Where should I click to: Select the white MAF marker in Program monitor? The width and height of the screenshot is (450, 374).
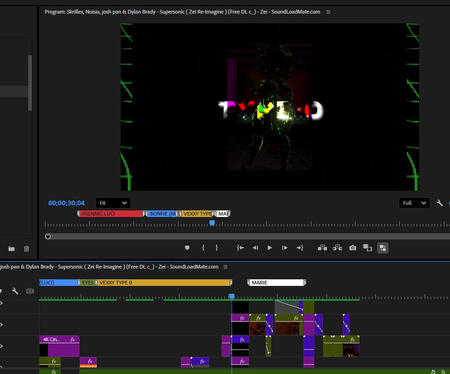[x=223, y=214]
